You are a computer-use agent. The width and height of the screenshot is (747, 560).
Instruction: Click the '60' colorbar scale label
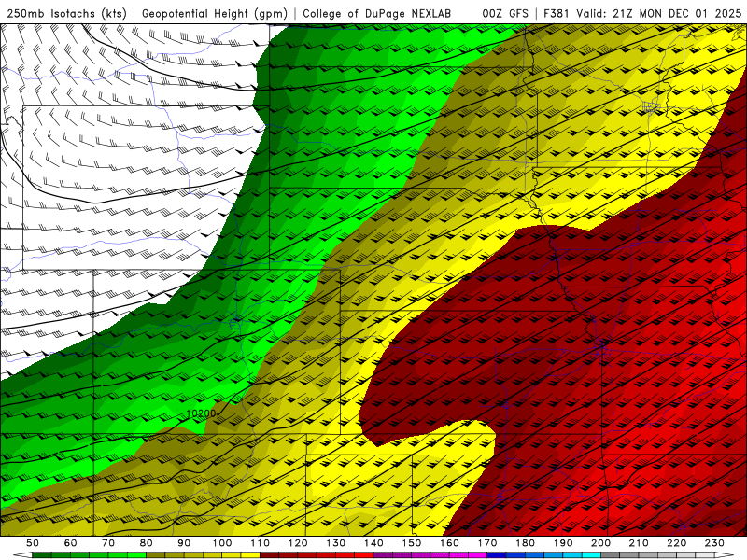tap(71, 543)
